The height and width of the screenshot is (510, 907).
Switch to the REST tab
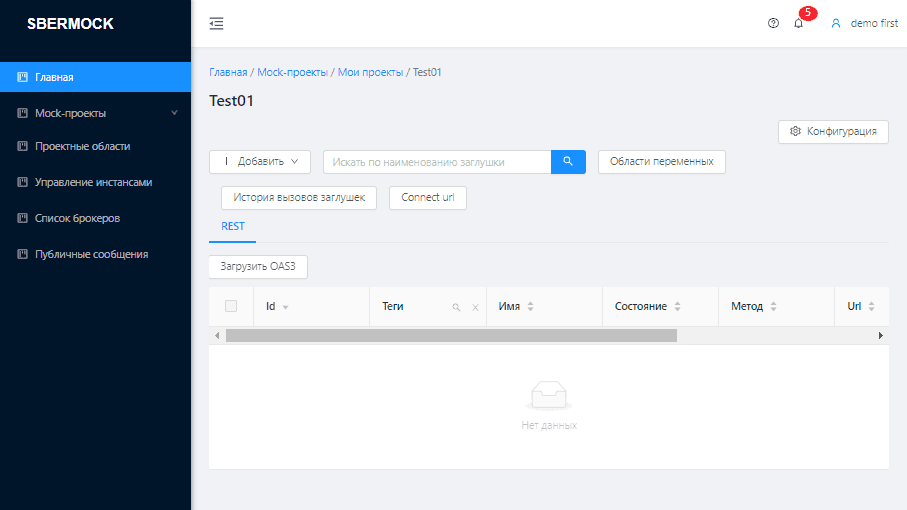pyautogui.click(x=233, y=227)
